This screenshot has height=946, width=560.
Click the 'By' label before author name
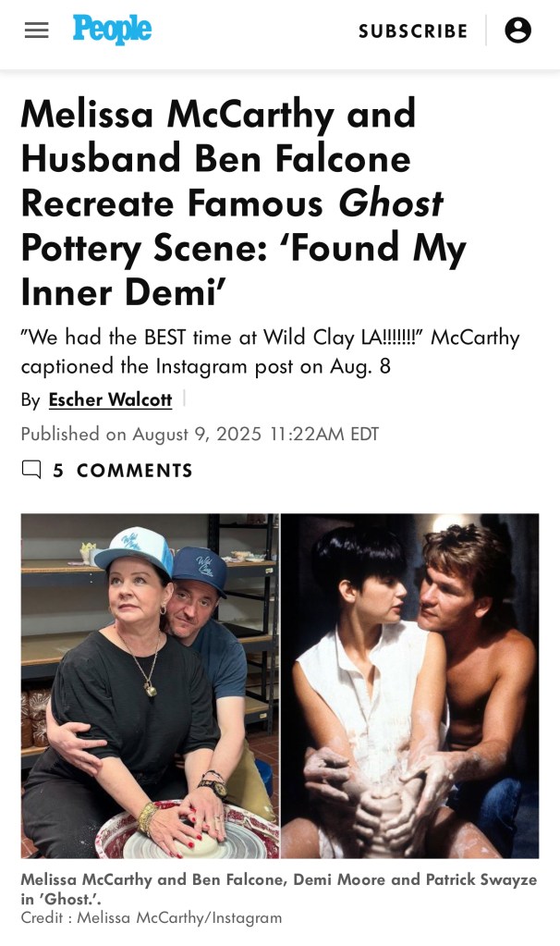(30, 399)
